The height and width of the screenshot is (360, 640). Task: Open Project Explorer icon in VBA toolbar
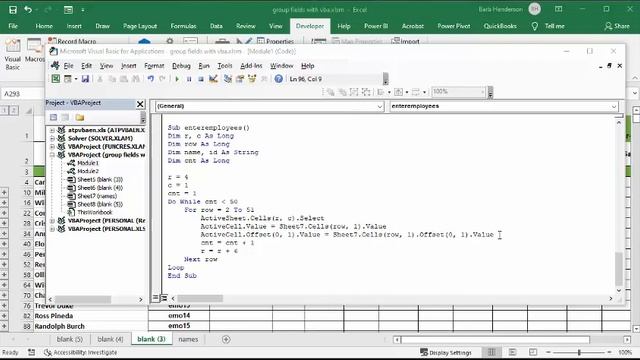pos(228,79)
